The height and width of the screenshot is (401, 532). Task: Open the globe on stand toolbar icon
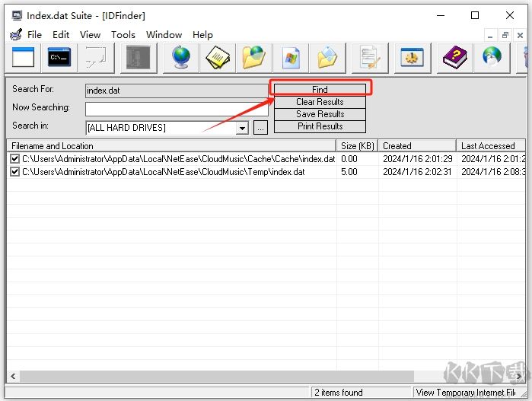[x=181, y=57]
